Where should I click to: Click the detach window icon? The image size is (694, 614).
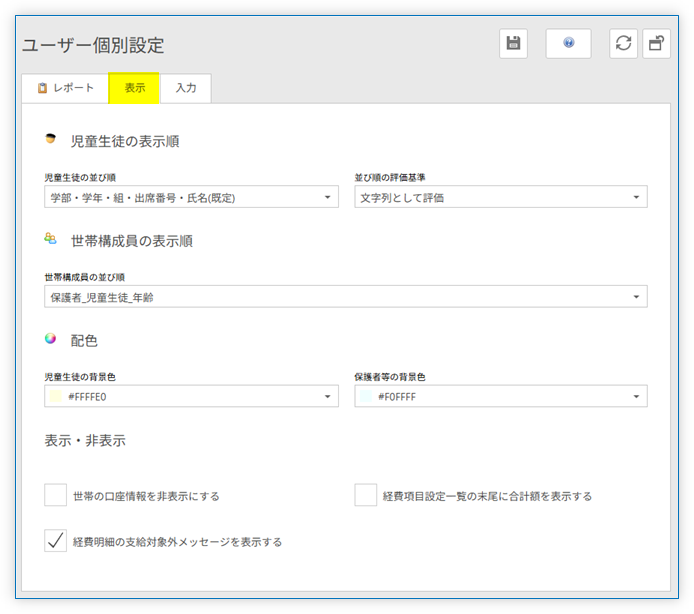(x=656, y=43)
